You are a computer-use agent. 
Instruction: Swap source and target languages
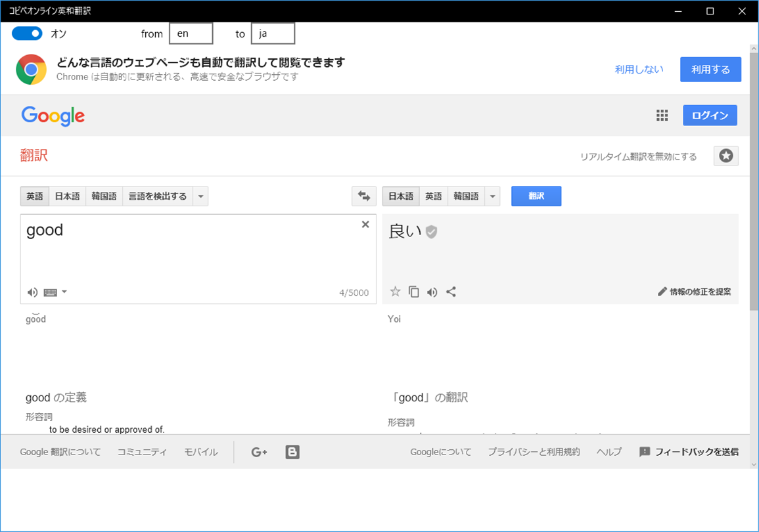tap(363, 196)
